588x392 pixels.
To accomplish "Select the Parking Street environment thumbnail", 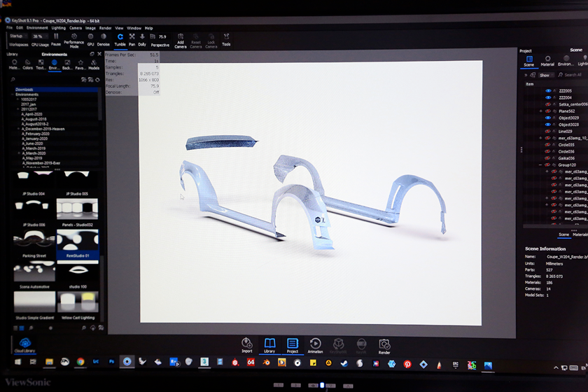I will (x=33, y=242).
